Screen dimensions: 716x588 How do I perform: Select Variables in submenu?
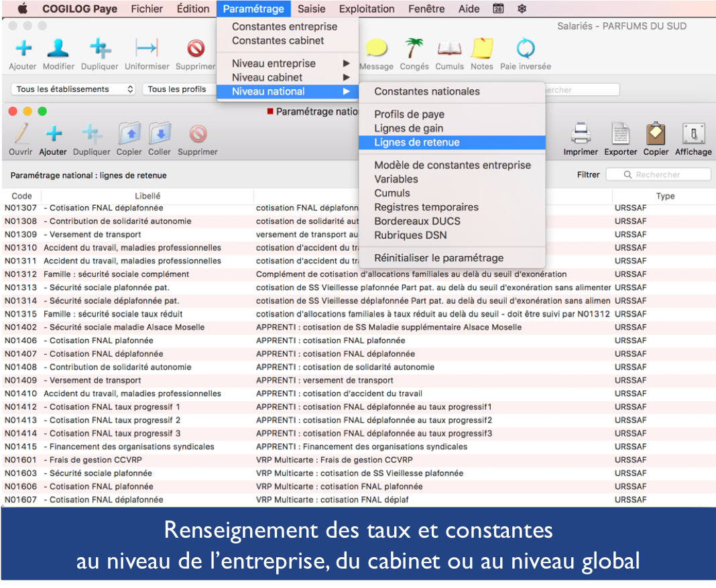point(452,180)
